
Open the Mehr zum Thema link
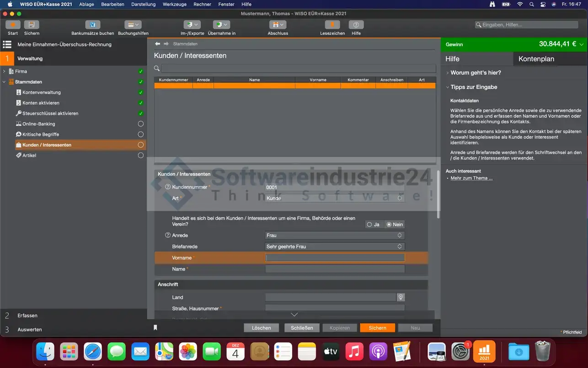tap(471, 178)
